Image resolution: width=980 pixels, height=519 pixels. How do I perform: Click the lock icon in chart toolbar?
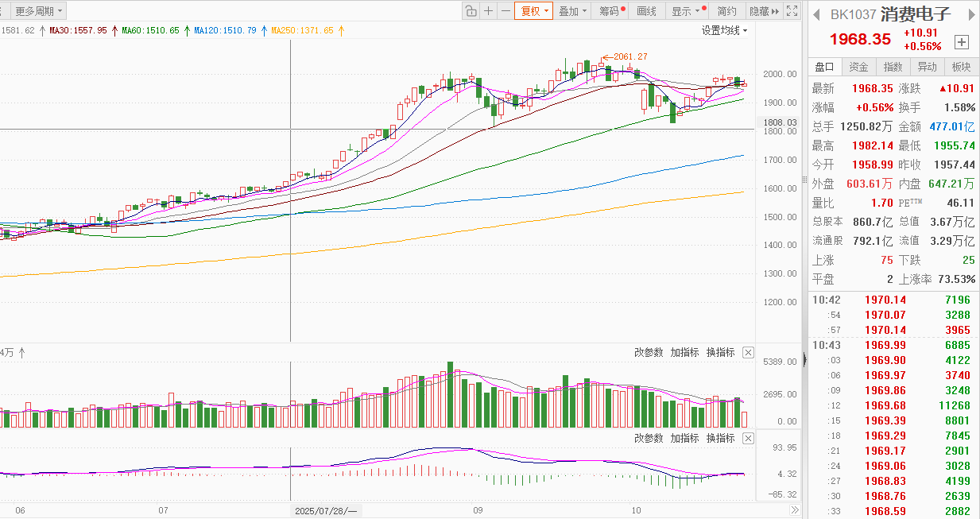coord(471,11)
